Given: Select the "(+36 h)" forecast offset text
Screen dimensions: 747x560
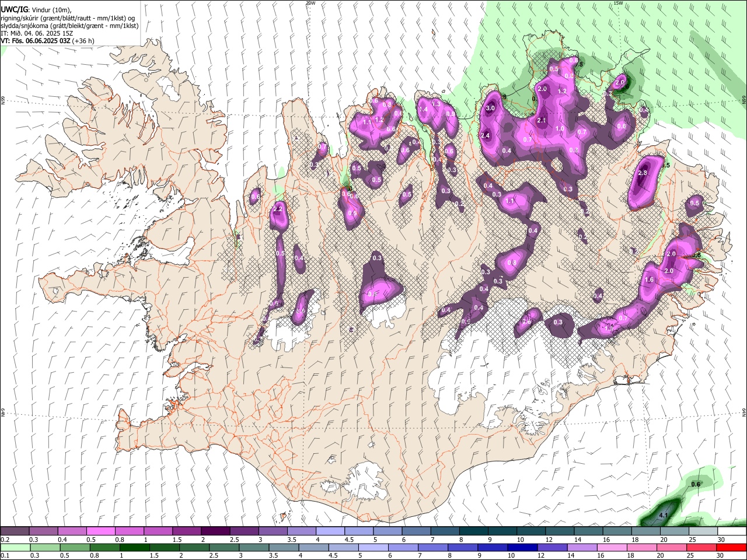Looking at the screenshot, I should tap(84, 41).
